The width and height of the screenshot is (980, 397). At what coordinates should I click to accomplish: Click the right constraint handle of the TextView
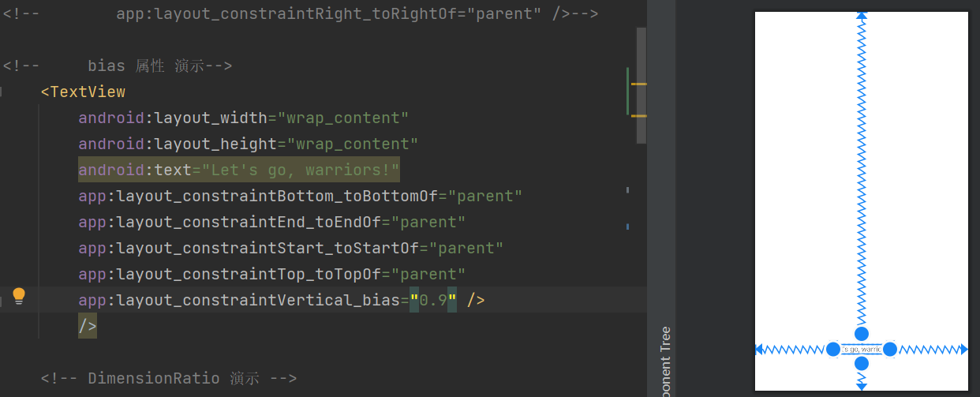[890, 349]
